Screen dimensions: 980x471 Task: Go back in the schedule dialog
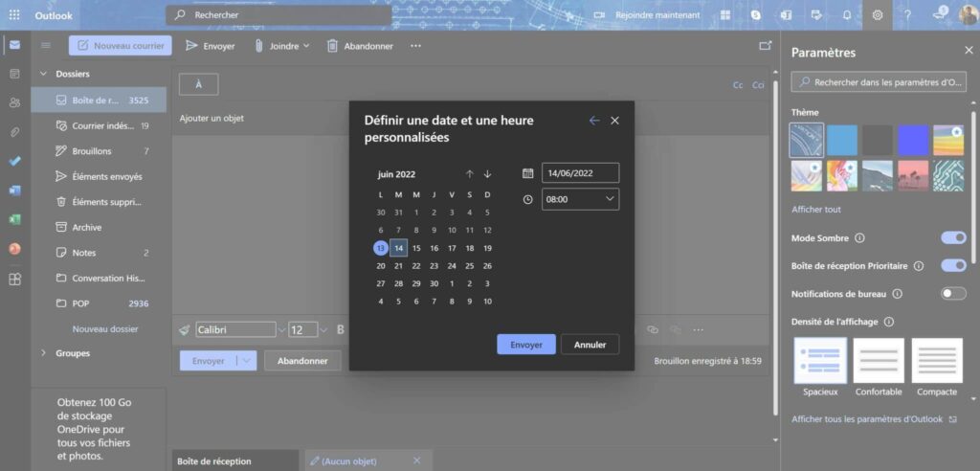click(593, 121)
